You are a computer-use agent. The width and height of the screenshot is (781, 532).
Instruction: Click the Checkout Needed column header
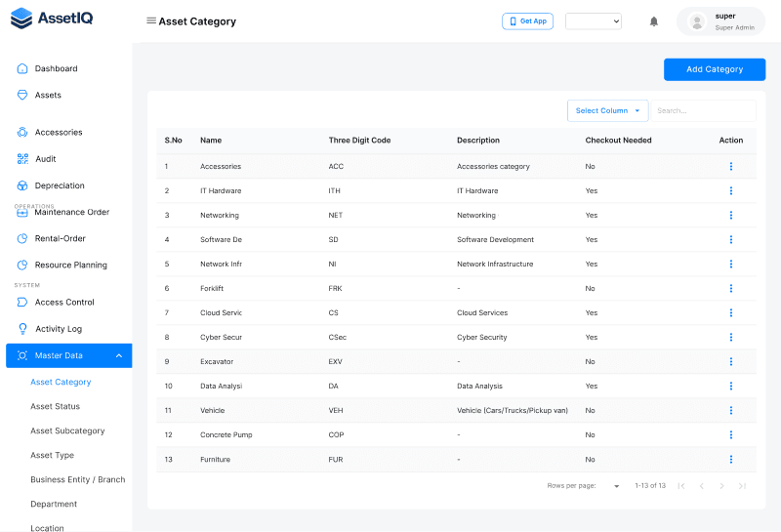[x=619, y=141]
